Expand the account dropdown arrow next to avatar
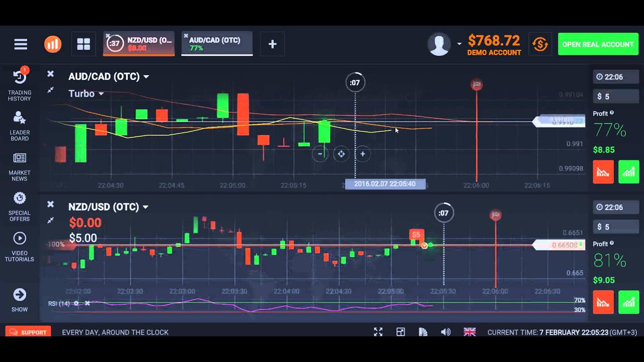The width and height of the screenshot is (644, 362). coord(459,44)
